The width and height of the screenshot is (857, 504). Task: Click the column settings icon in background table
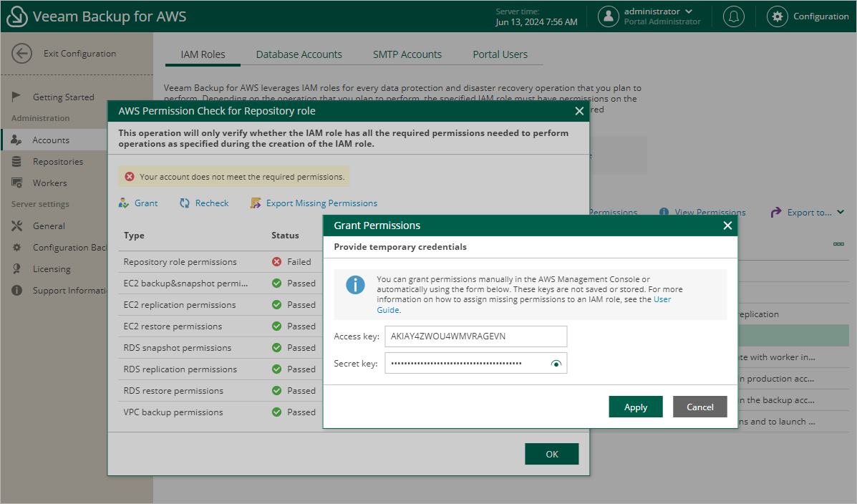tap(838, 244)
